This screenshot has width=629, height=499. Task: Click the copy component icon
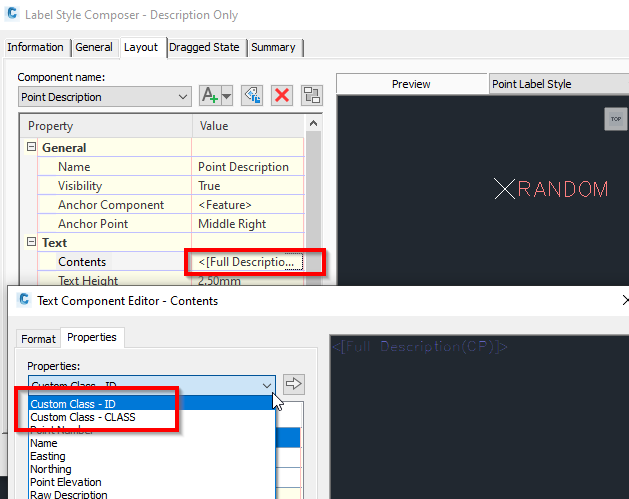pos(252,96)
